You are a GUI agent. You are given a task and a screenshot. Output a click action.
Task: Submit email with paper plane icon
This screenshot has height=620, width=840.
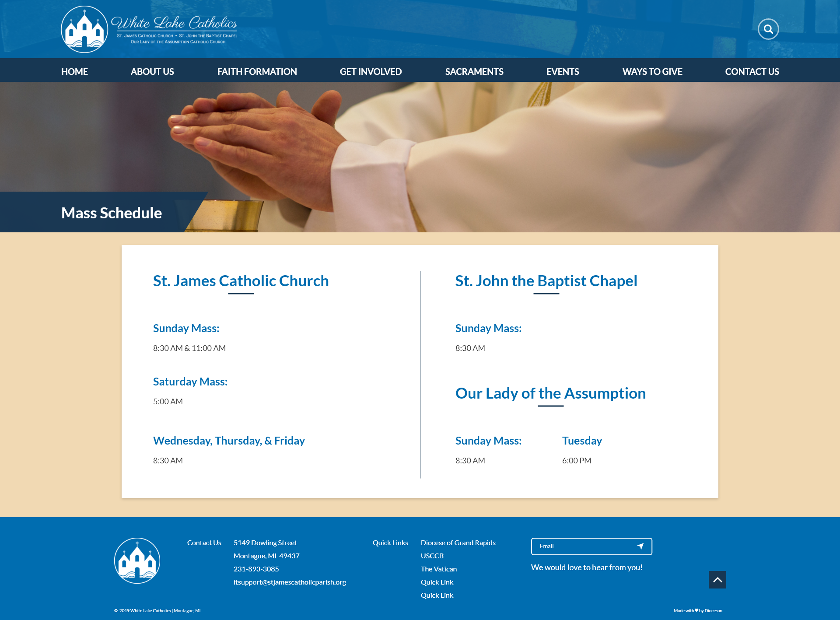(x=640, y=546)
